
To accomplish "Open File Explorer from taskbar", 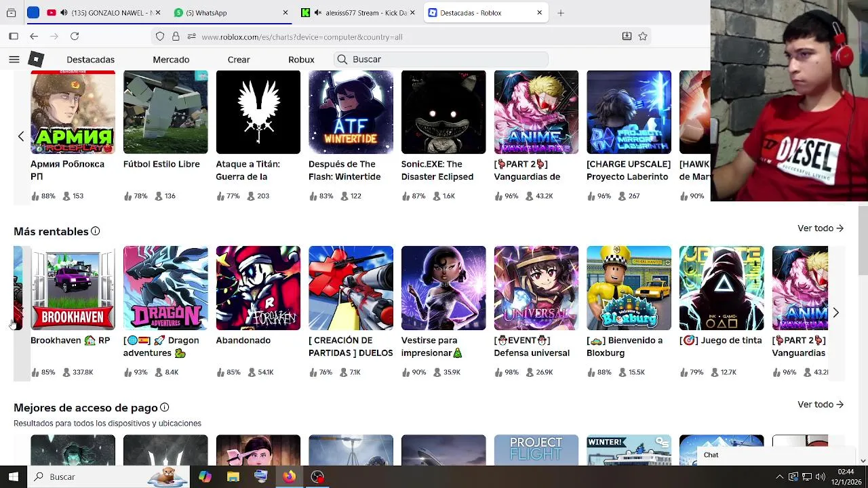I will (x=233, y=476).
